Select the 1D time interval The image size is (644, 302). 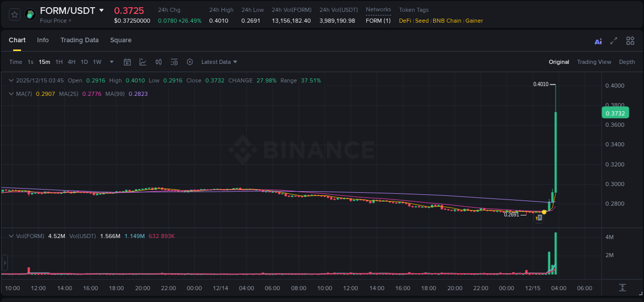[x=84, y=62]
